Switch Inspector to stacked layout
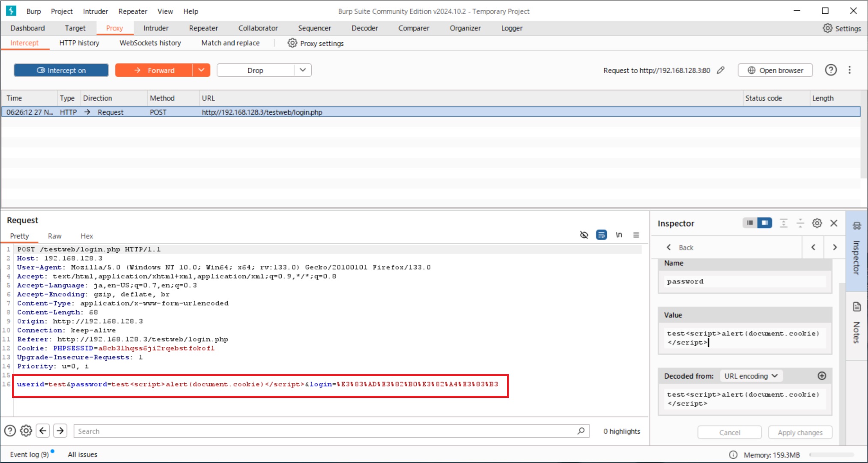Viewport: 868px width, 463px height. click(750, 223)
